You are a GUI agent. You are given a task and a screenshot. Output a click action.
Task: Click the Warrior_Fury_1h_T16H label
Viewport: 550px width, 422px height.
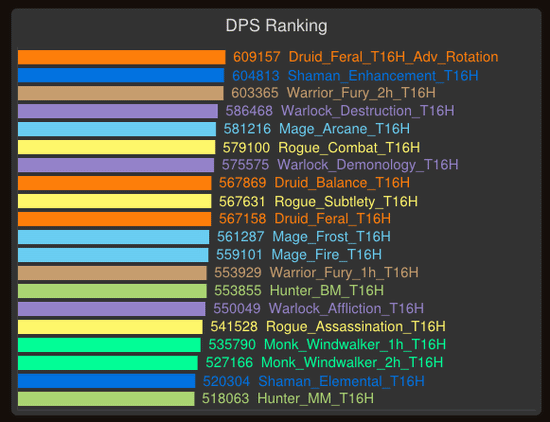[x=344, y=273]
